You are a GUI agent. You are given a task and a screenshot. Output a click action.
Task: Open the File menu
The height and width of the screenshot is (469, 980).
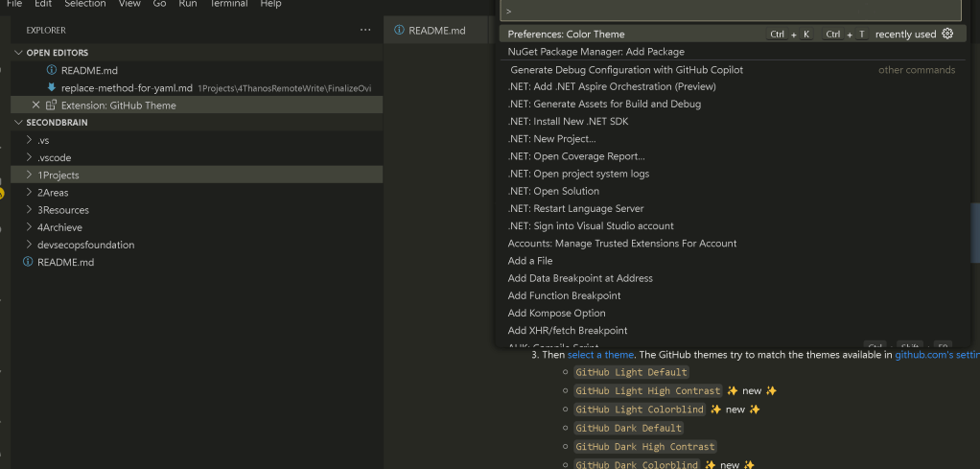[13, 4]
